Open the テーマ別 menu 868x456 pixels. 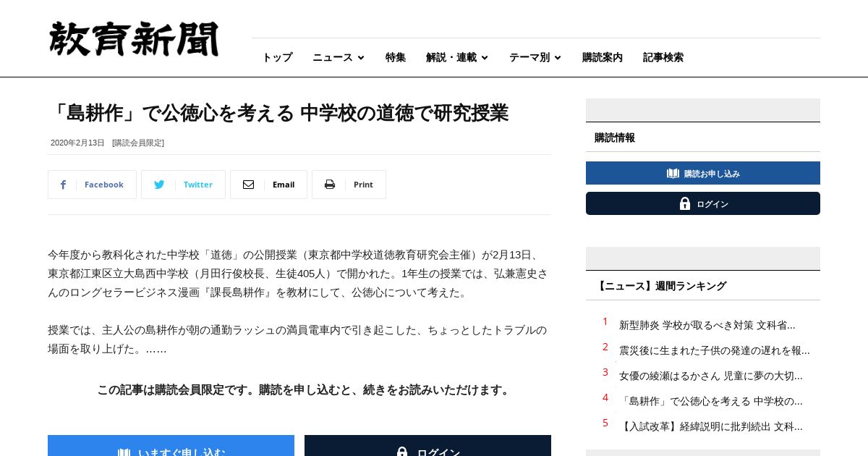coord(529,57)
